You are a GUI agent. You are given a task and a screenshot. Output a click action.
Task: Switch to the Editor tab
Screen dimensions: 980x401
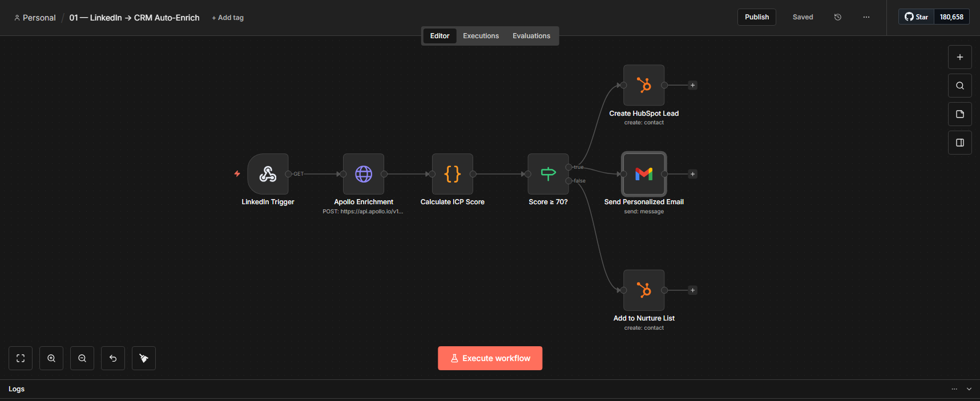[x=439, y=36]
